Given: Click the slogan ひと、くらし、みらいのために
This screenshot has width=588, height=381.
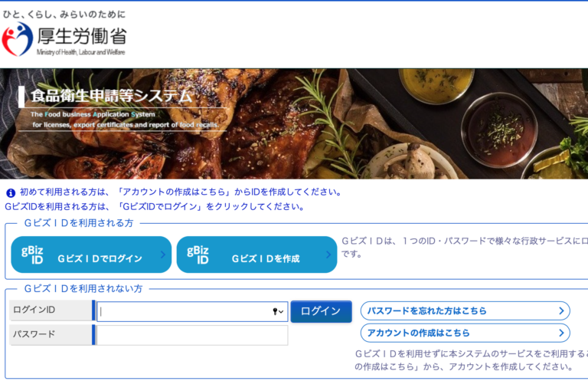Looking at the screenshot, I should (64, 15).
